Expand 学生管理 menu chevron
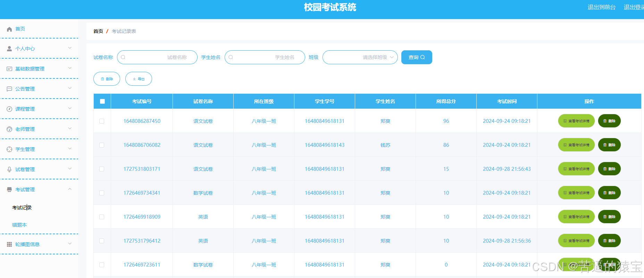 [x=70, y=149]
